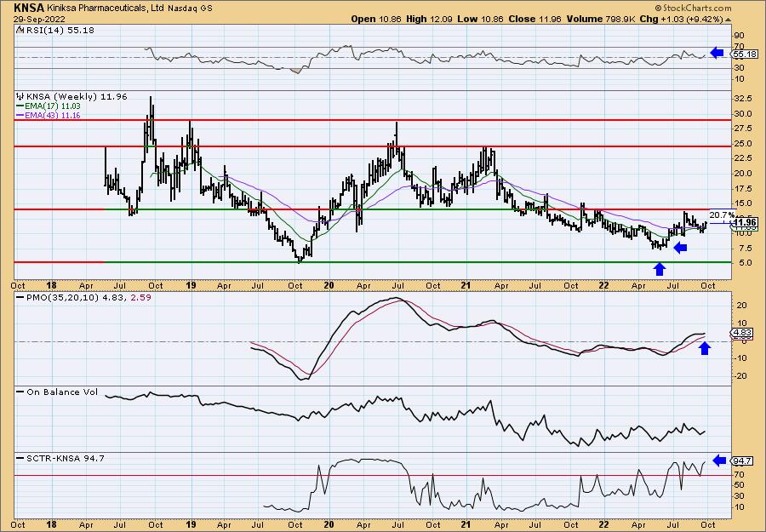Click the 4.83 PMO axis tag

pyautogui.click(x=742, y=333)
